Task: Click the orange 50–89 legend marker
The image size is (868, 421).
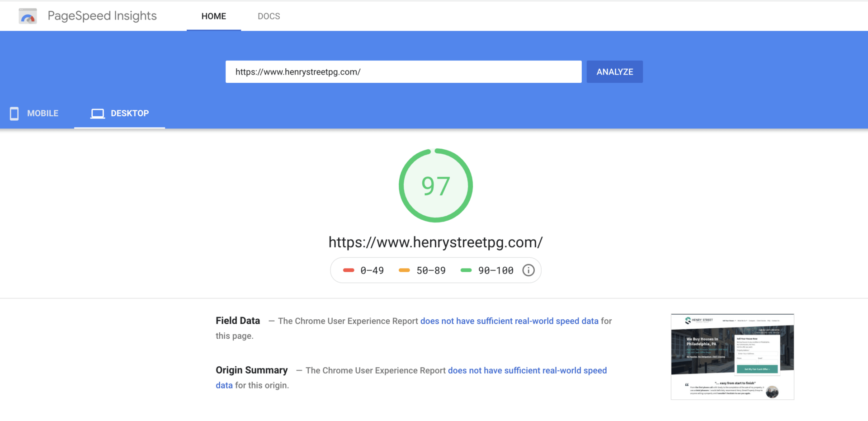Action: click(x=404, y=270)
